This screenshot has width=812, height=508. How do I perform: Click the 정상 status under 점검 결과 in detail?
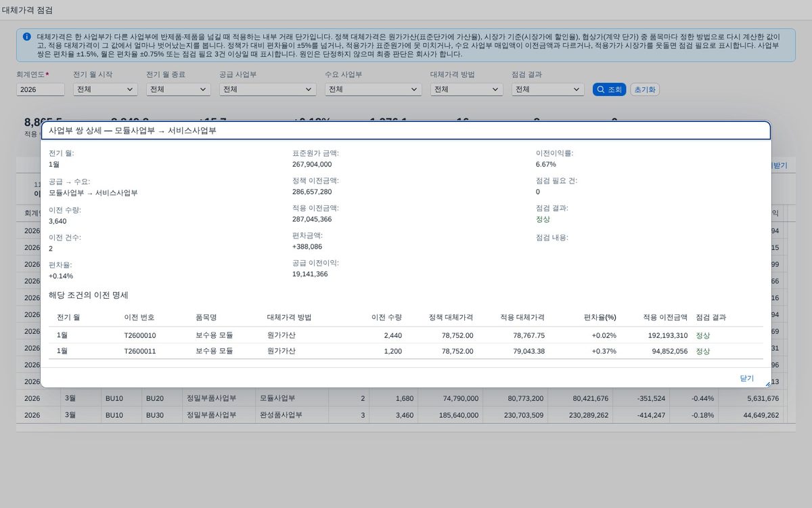(543, 219)
